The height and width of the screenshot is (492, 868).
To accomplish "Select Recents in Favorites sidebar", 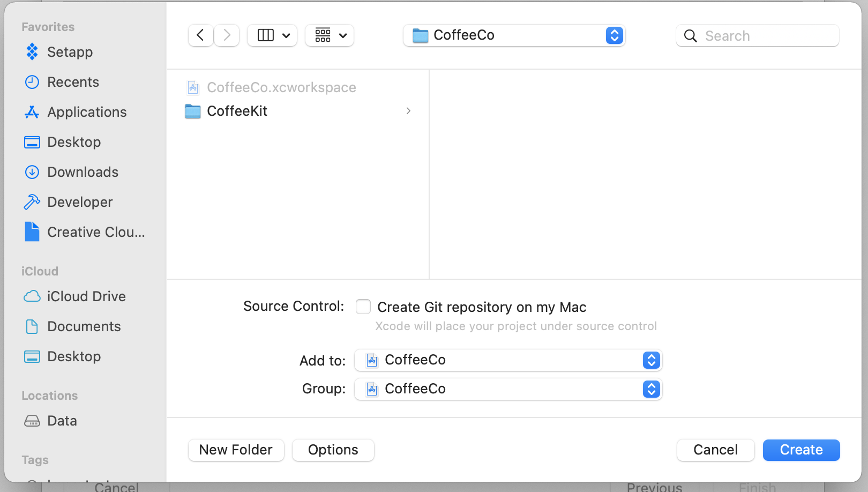I will point(73,82).
